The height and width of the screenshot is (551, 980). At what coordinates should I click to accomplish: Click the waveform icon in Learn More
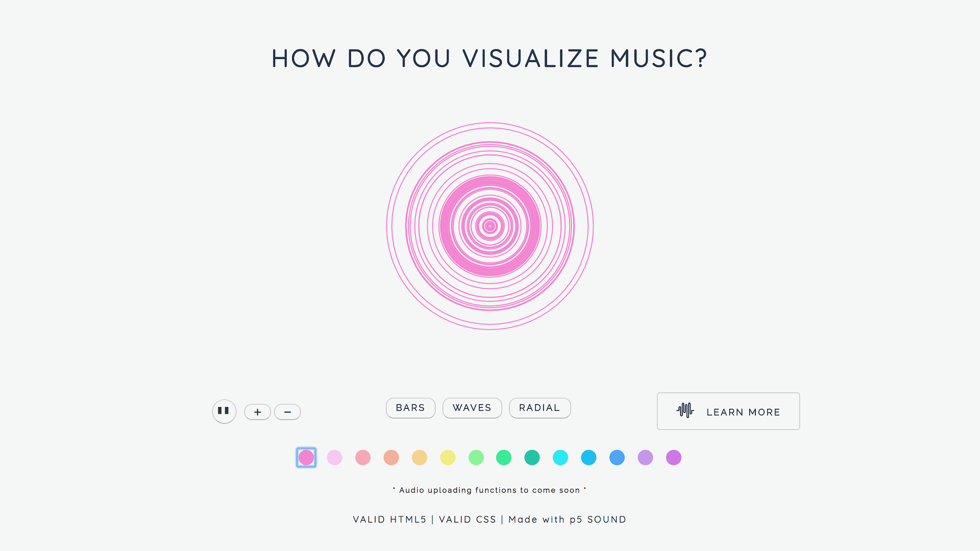point(685,410)
